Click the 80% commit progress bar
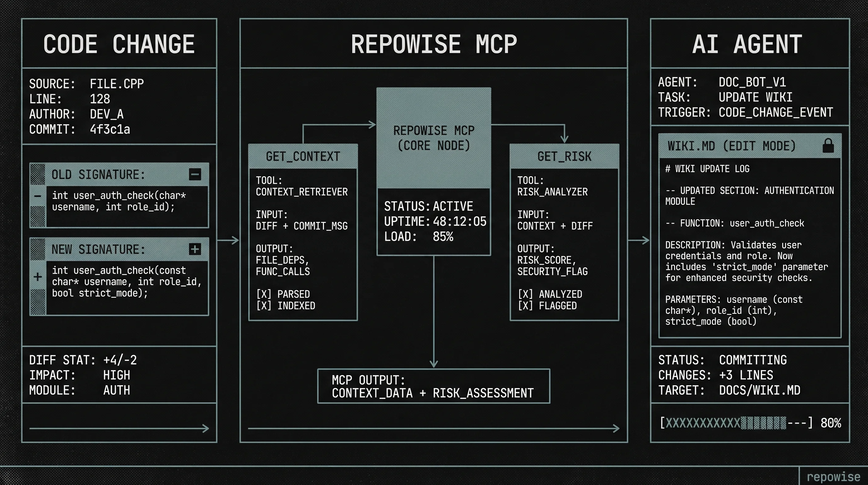Screen dimensions: 868x485 coord(736,422)
